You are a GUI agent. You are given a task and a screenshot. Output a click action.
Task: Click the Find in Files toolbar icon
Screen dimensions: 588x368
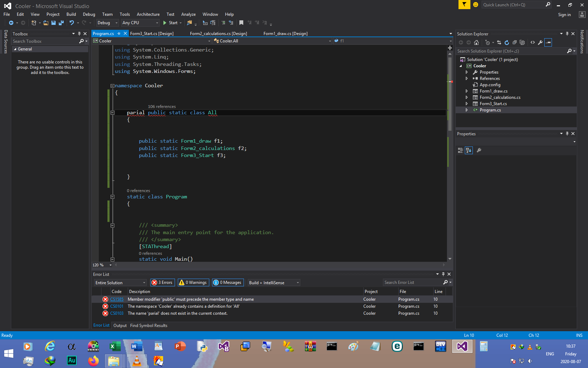click(x=189, y=23)
